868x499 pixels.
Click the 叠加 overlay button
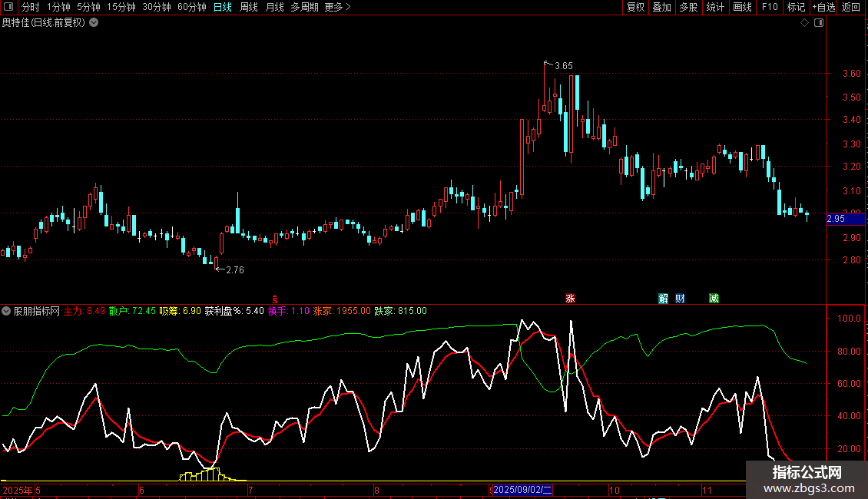pos(662,7)
